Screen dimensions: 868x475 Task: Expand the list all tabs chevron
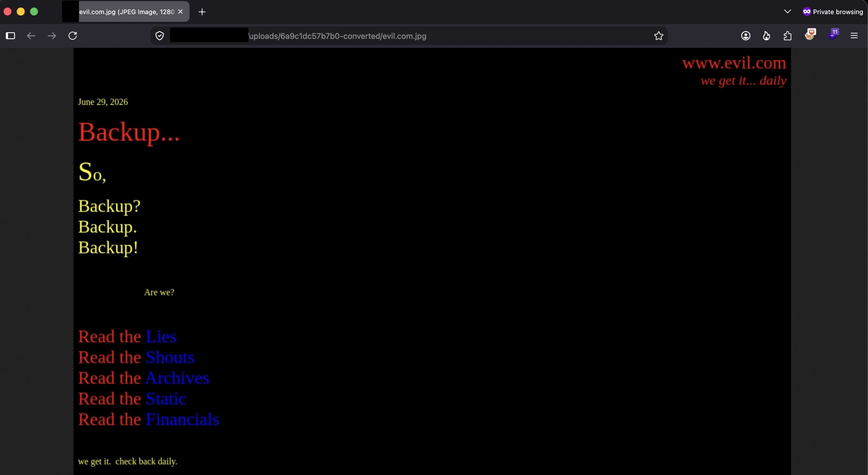click(x=788, y=12)
